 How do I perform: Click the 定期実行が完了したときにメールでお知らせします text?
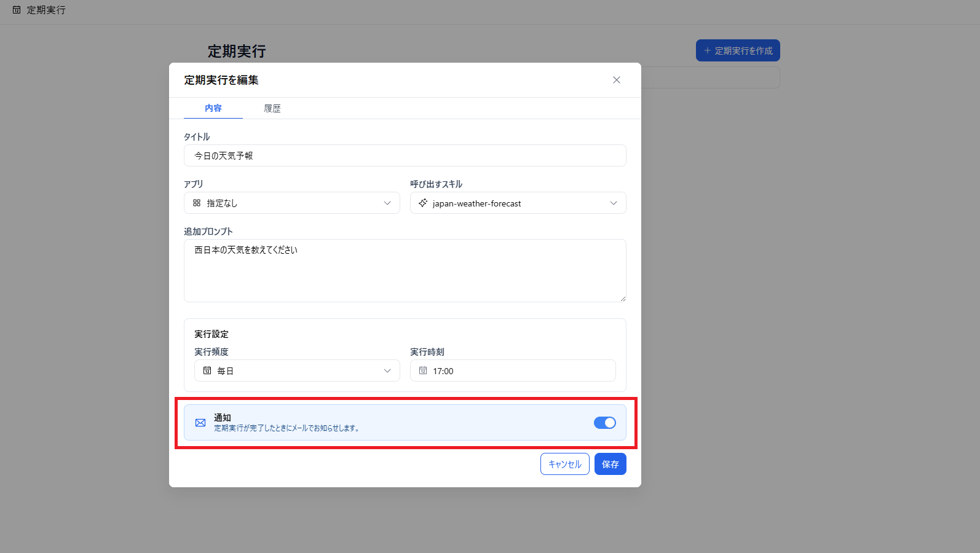click(286, 428)
